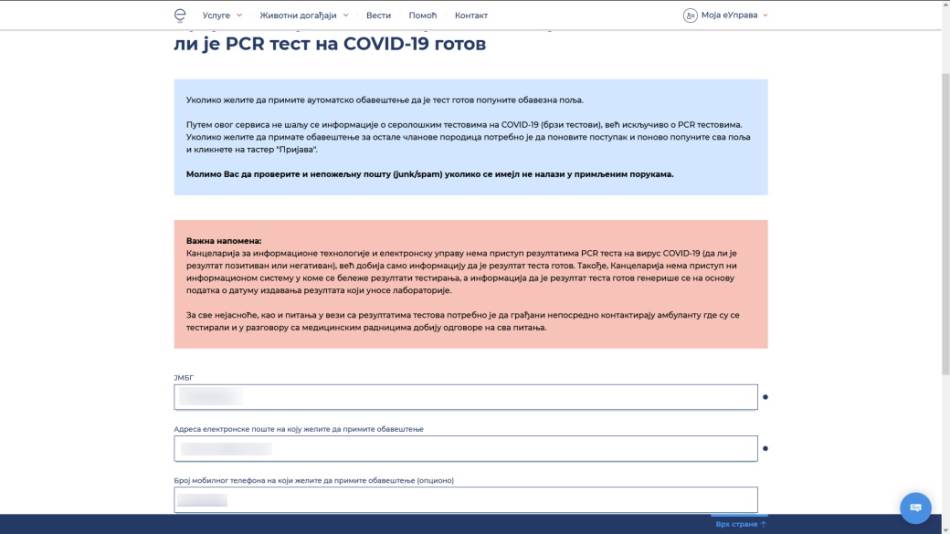Focus the mobile phone number field
Image resolution: width=950 pixels, height=534 pixels.
point(465,500)
